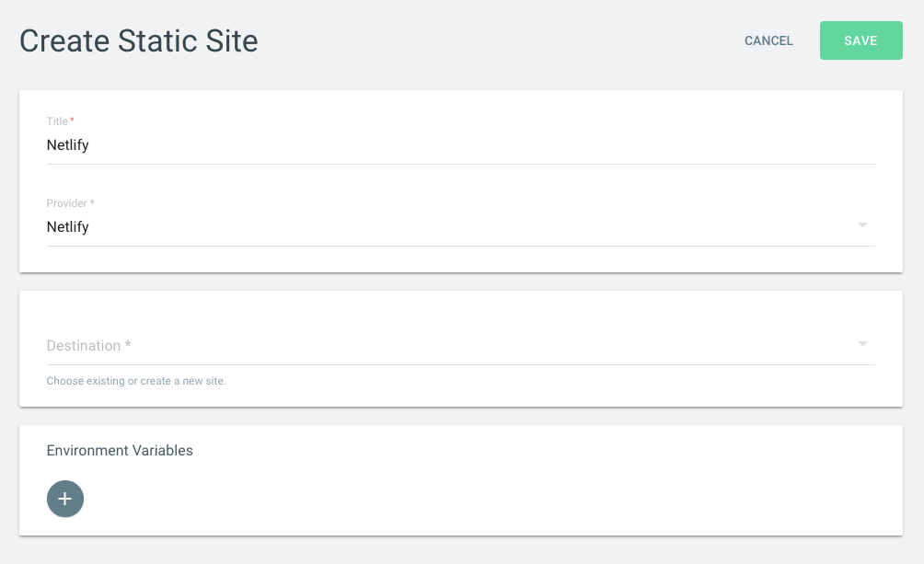This screenshot has width=924, height=564.
Task: Click the Destination dropdown arrow icon
Action: coord(862,343)
